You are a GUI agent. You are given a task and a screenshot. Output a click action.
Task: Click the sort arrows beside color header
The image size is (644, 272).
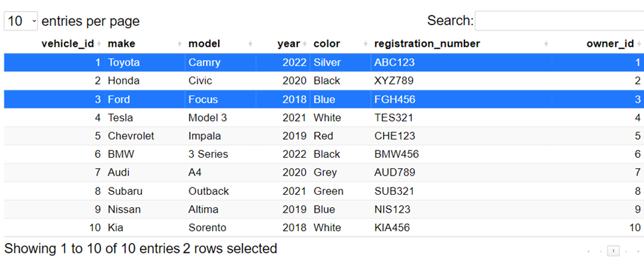point(365,44)
